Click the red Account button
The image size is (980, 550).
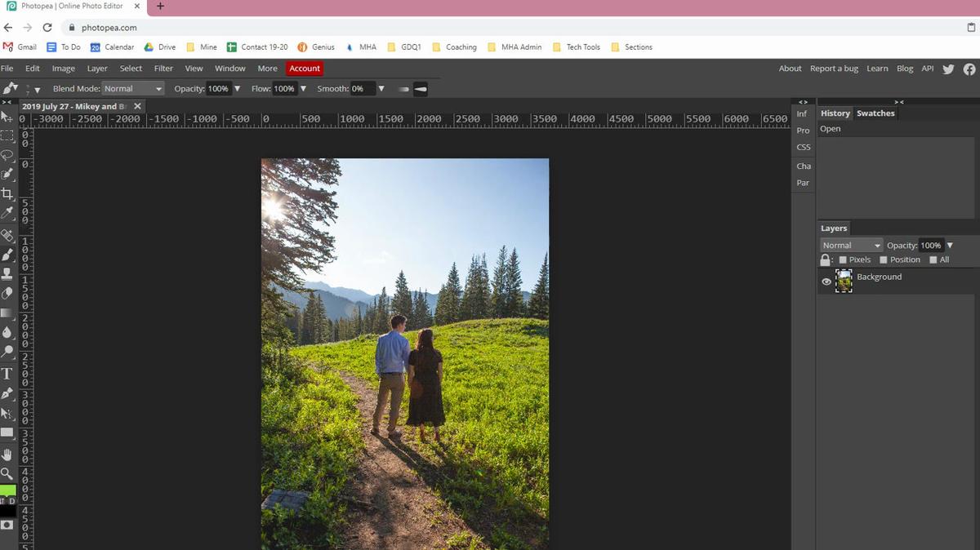click(x=305, y=69)
